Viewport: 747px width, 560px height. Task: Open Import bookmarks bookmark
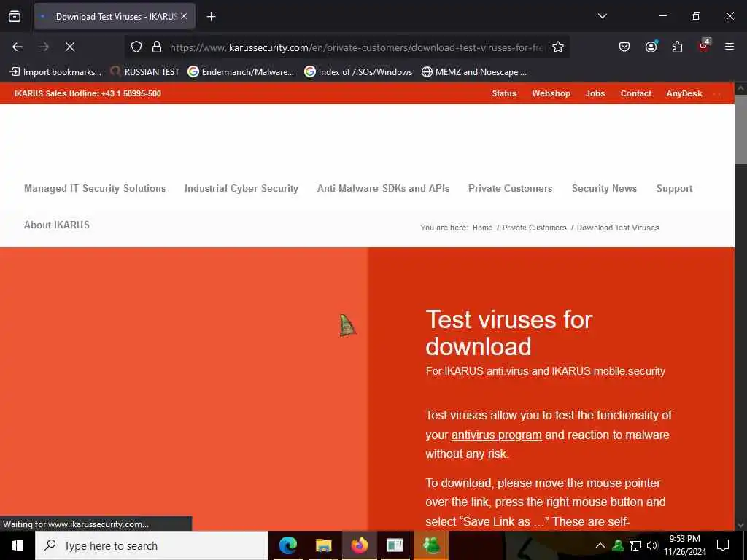pyautogui.click(x=55, y=72)
